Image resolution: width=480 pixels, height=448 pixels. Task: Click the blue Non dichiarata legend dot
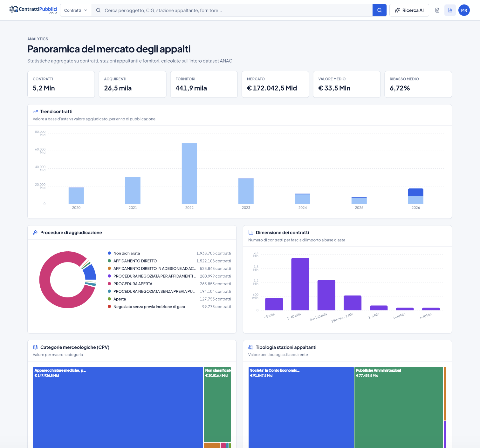[109, 253]
